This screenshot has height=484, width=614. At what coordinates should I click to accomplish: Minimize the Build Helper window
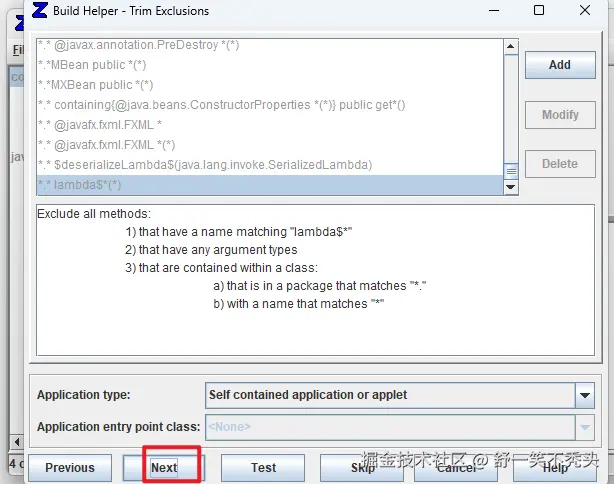point(494,10)
